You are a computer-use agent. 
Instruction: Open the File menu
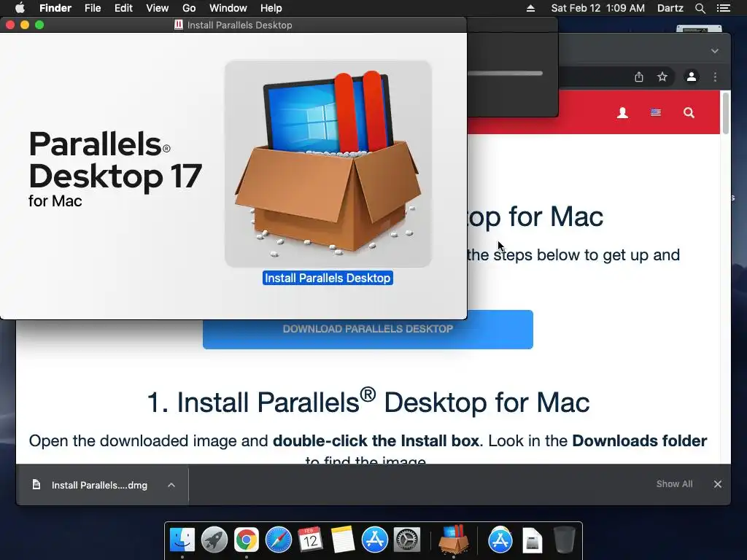tap(93, 8)
